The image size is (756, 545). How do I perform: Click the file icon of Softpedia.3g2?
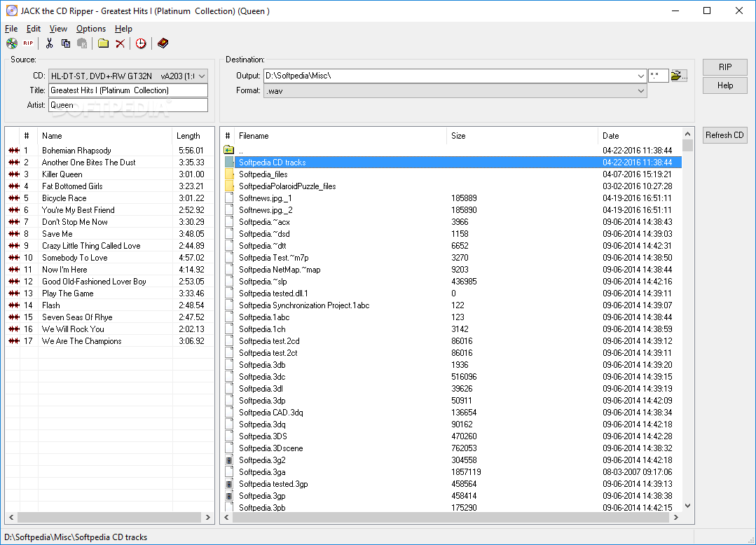point(229,460)
